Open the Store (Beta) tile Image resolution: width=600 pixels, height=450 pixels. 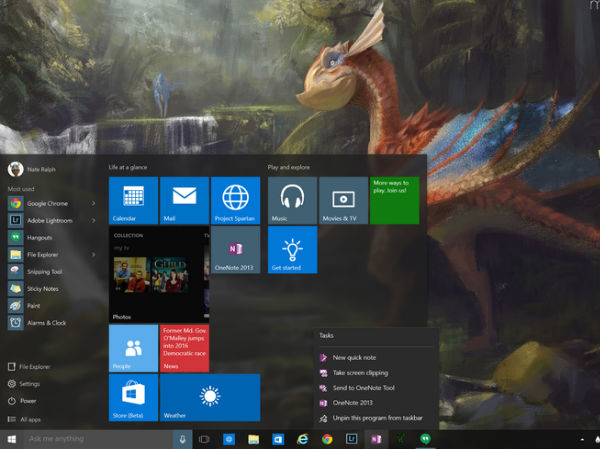133,398
